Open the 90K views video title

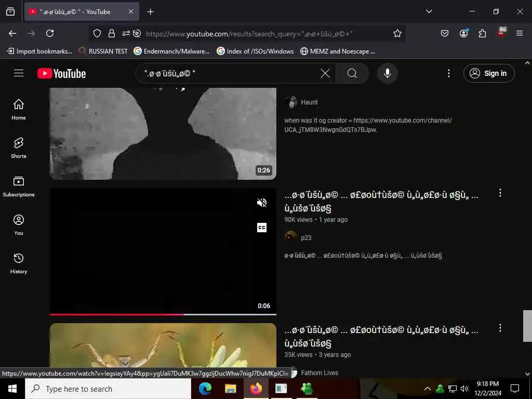381,202
